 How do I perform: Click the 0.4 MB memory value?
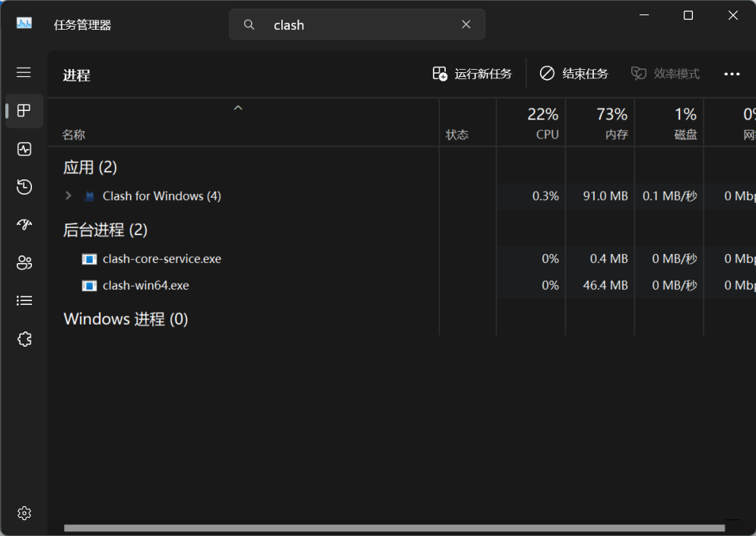pyautogui.click(x=609, y=258)
